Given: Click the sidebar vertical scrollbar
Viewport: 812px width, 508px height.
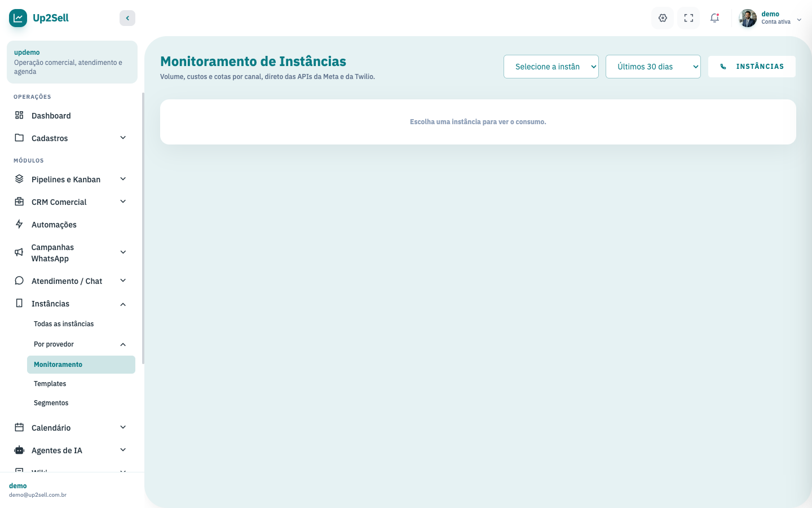Looking at the screenshot, I should pyautogui.click(x=143, y=229).
